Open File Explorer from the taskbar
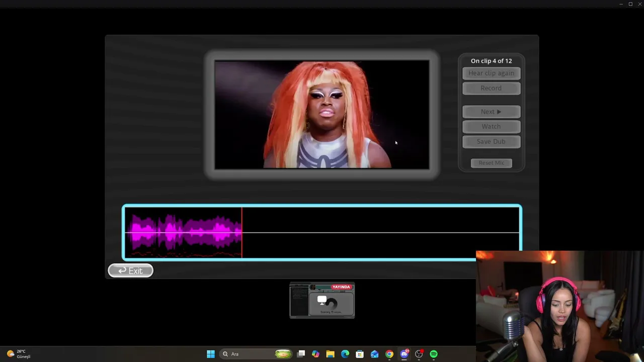 click(330, 354)
